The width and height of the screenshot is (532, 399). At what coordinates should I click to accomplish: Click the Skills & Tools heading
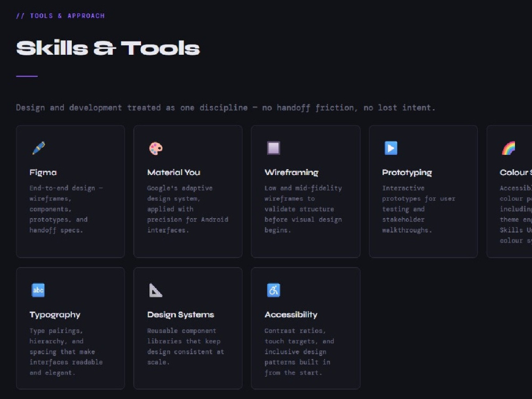coord(108,48)
